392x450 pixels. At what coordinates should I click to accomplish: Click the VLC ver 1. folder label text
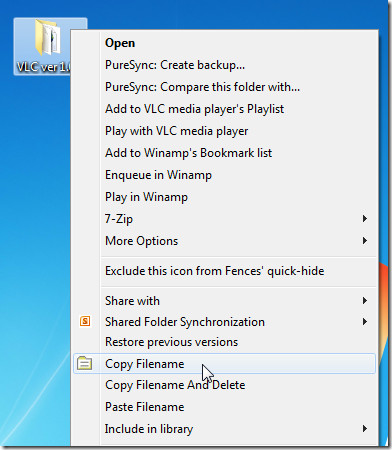(43, 67)
